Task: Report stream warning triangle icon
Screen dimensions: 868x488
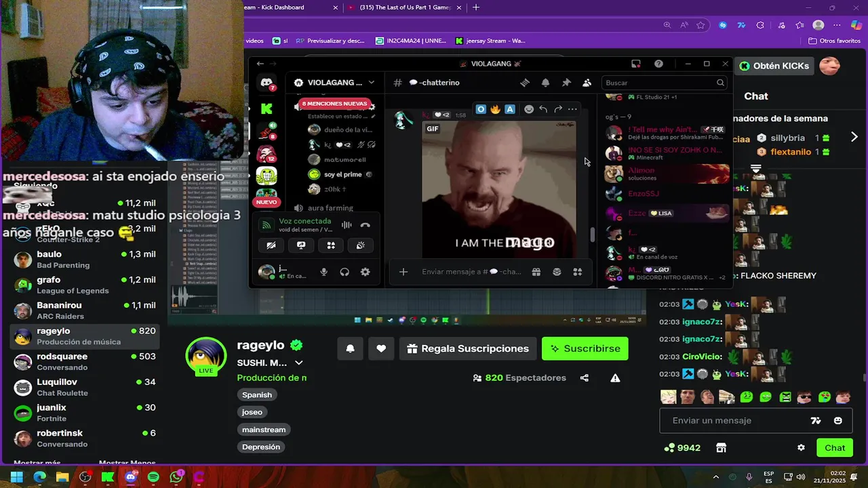Action: point(615,378)
